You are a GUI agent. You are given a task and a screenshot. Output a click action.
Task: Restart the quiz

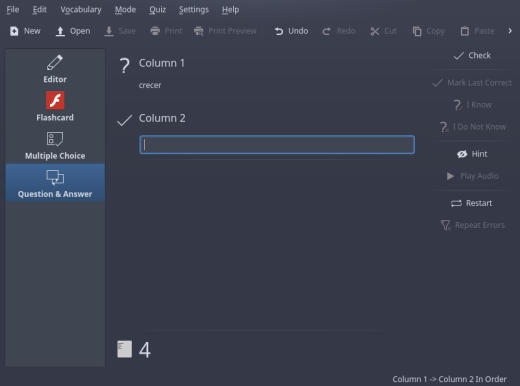[x=472, y=203]
